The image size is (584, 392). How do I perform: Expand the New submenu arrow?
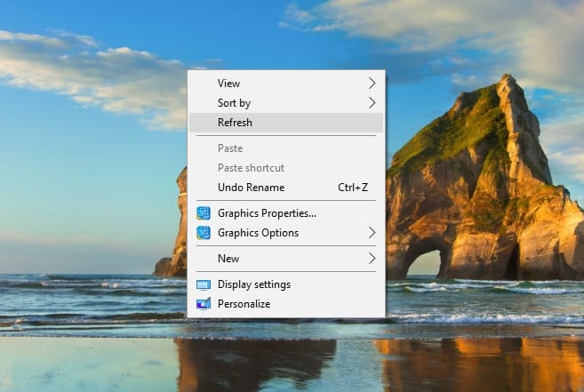372,259
